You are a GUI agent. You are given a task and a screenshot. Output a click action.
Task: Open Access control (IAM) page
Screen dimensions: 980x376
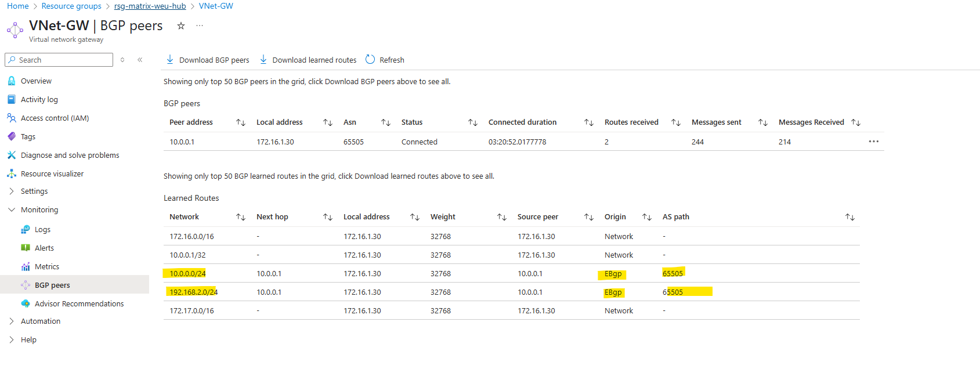[55, 118]
